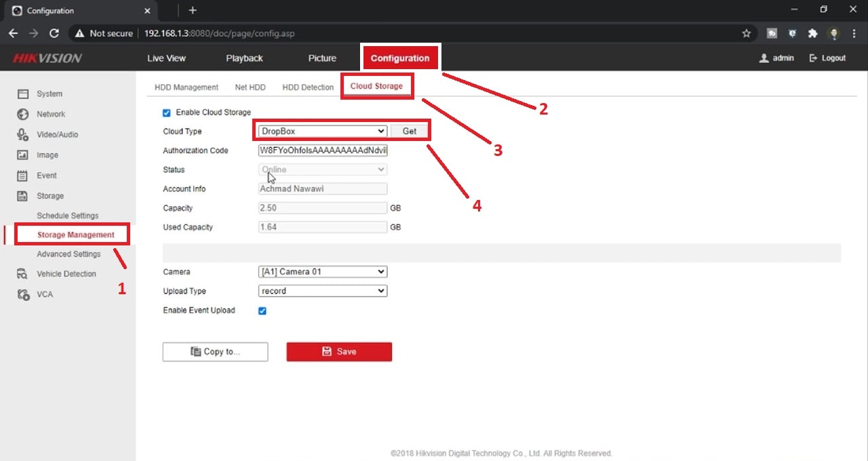Select the Network sidebar icon
This screenshot has height=461, width=868.
pyautogui.click(x=23, y=114)
